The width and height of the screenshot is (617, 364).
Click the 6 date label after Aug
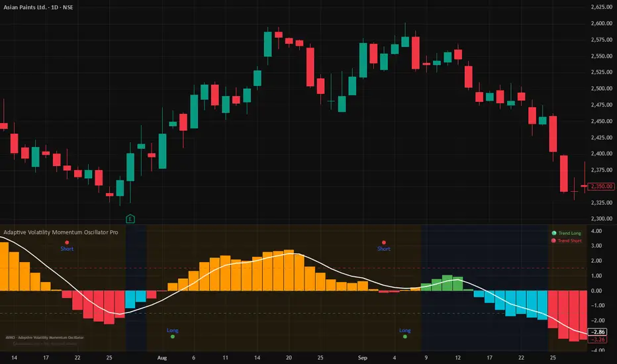(x=193, y=357)
